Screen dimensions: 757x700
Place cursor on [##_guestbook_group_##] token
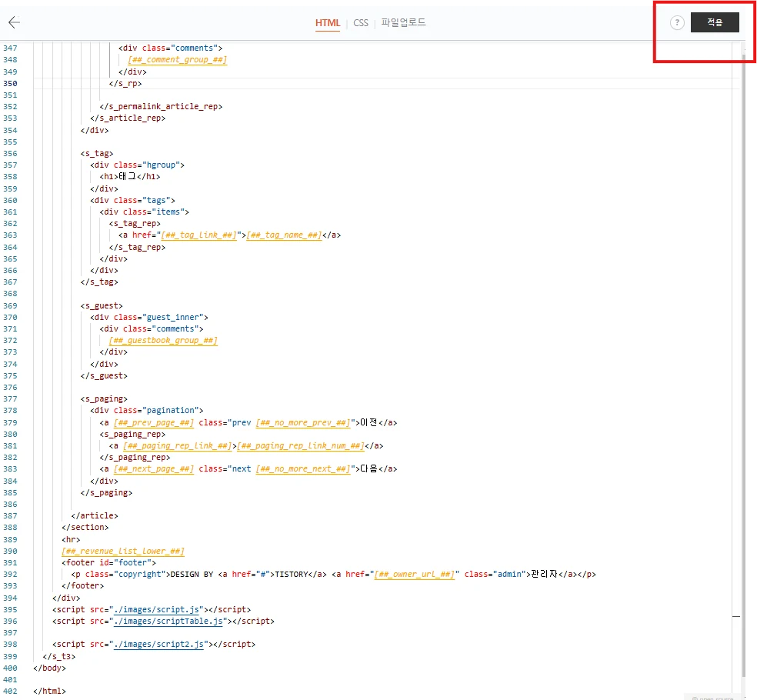[163, 340]
